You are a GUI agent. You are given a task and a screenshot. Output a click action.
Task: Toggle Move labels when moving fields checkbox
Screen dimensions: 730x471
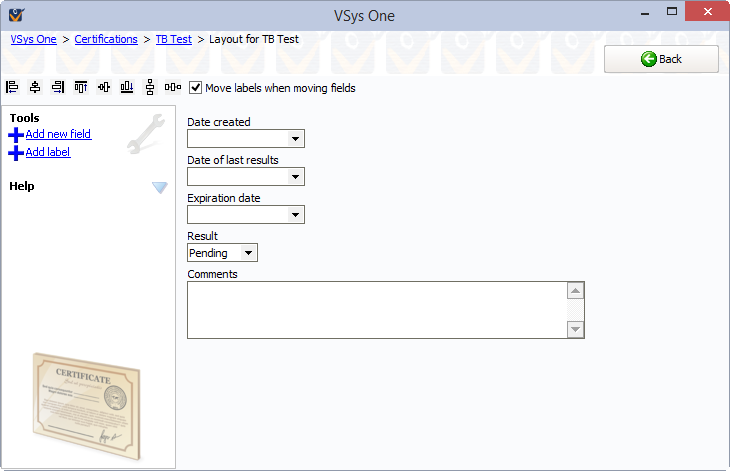pos(196,88)
